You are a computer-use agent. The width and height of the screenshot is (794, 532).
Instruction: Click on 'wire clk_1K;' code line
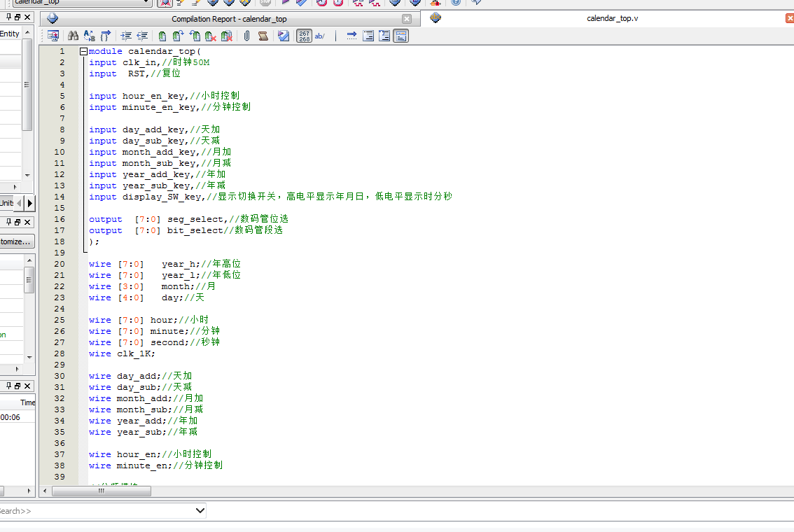[x=122, y=353]
